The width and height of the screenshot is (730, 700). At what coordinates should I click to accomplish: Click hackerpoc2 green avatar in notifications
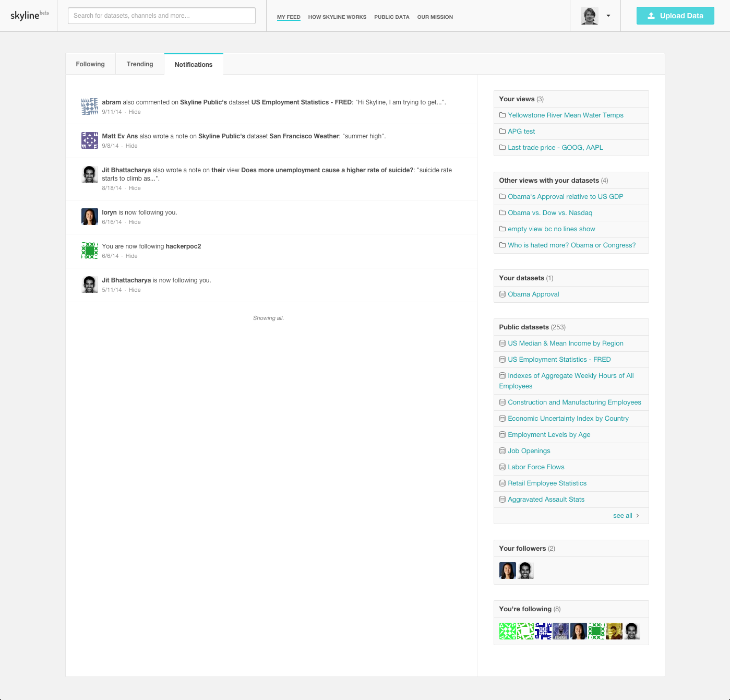pos(90,251)
